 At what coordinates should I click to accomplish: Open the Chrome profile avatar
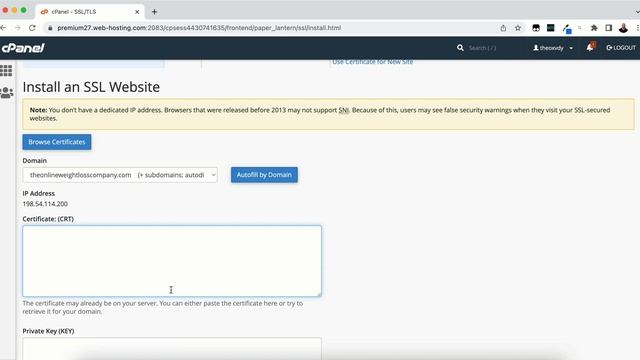click(623, 28)
